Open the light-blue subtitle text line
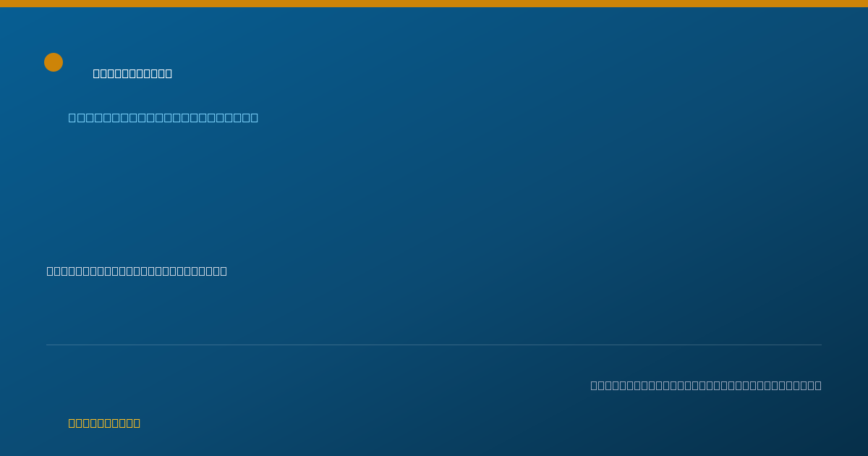 [163, 117]
